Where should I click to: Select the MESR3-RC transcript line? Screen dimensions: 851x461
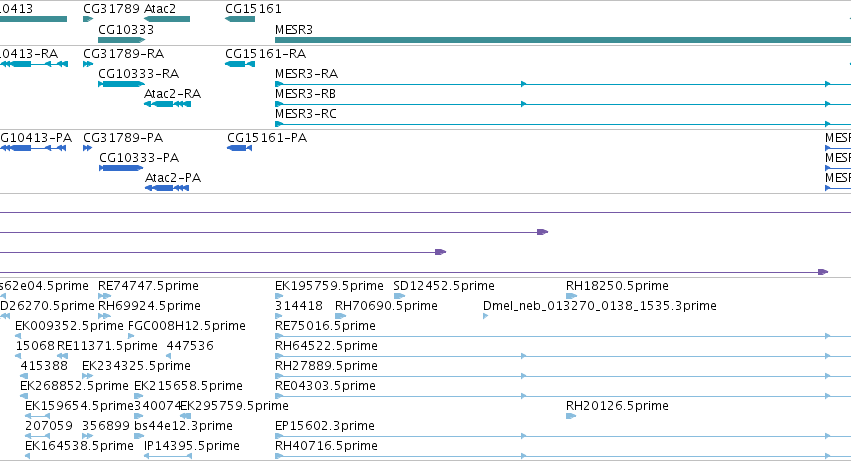click(563, 124)
